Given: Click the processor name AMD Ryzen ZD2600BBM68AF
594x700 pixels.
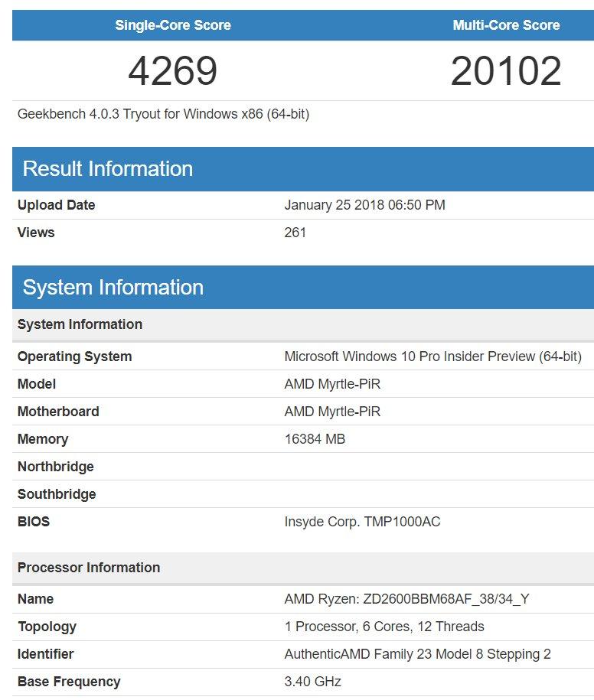Looking at the screenshot, I should tap(406, 599).
